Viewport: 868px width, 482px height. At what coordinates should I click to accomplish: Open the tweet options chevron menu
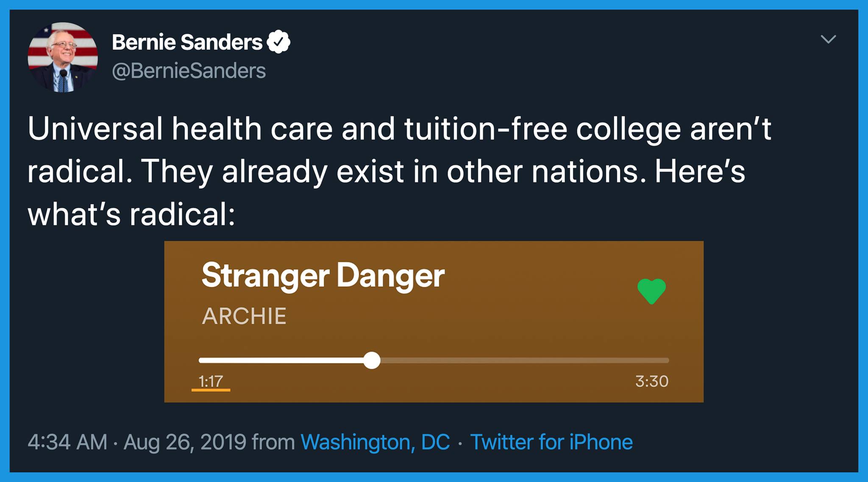828,39
